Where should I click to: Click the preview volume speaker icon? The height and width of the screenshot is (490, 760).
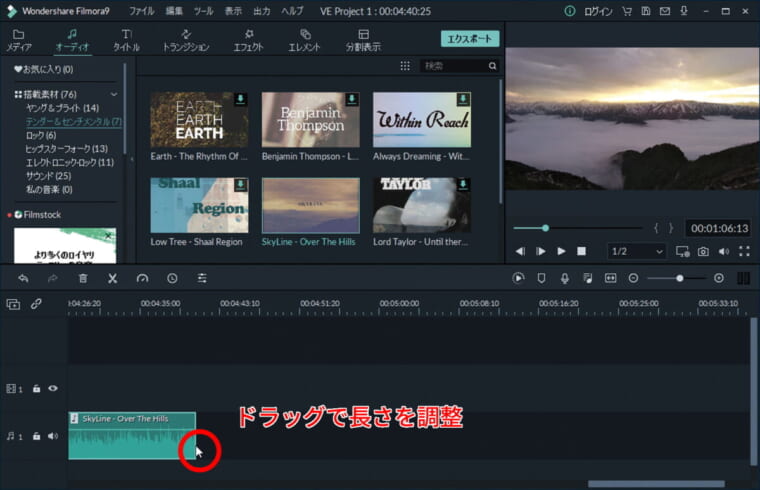tap(724, 251)
